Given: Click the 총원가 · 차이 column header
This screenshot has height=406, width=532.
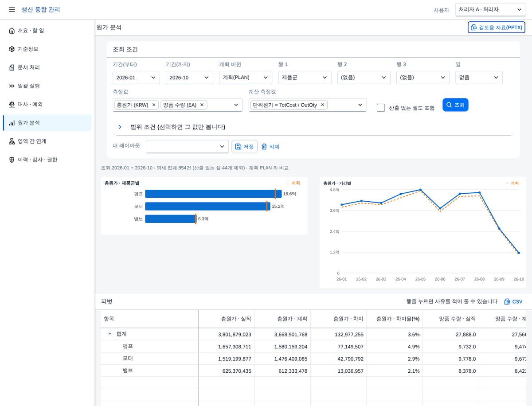Looking at the screenshot, I should click(339, 319).
